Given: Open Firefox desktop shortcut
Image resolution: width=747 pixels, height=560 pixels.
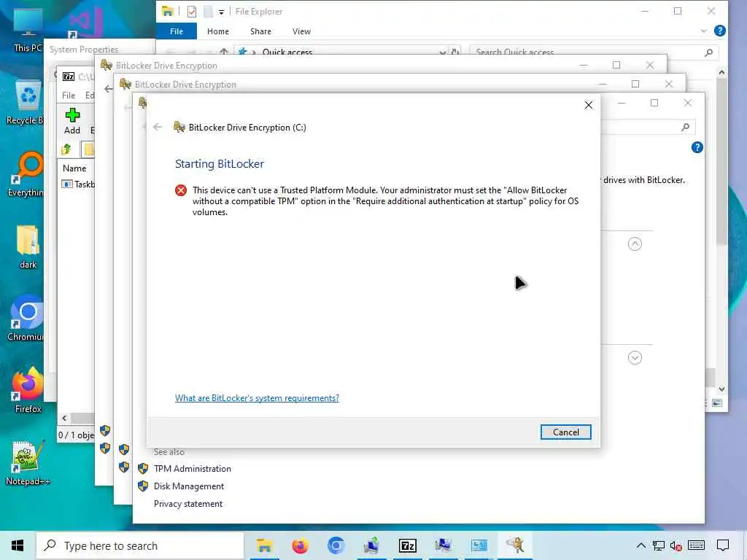Looking at the screenshot, I should point(28,391).
